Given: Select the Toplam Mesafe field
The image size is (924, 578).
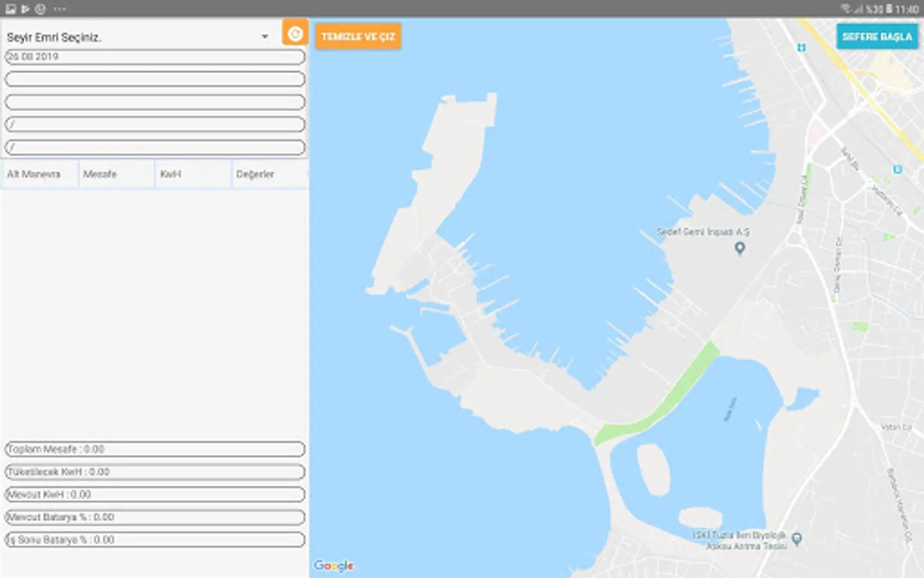Looking at the screenshot, I should click(x=155, y=450).
